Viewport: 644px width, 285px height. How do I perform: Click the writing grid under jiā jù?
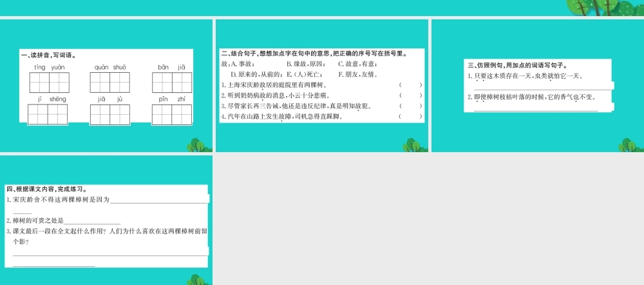pos(110,114)
